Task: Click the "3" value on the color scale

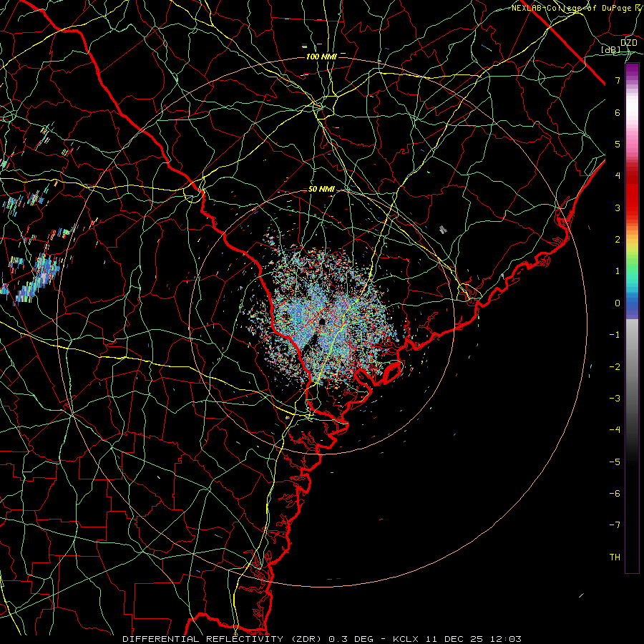Action: (618, 208)
